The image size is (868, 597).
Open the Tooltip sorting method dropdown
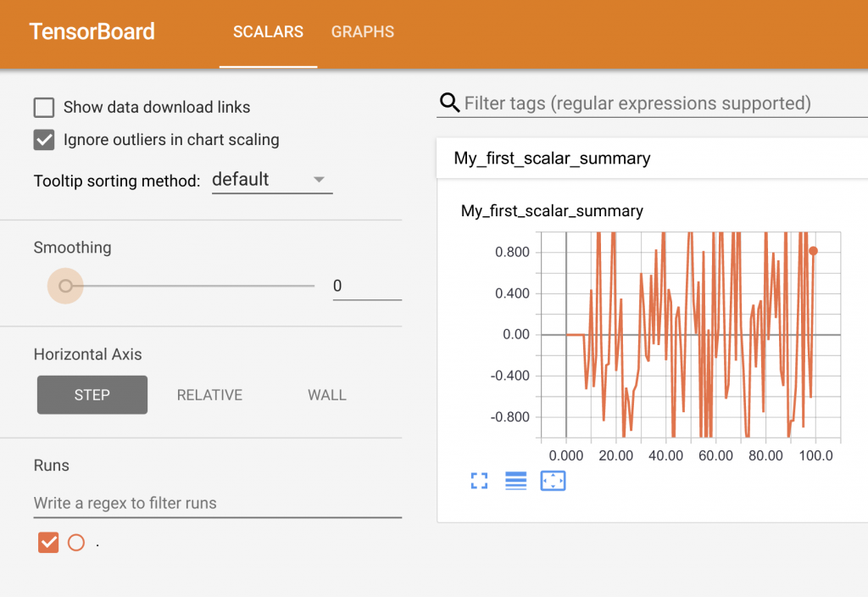(x=271, y=180)
